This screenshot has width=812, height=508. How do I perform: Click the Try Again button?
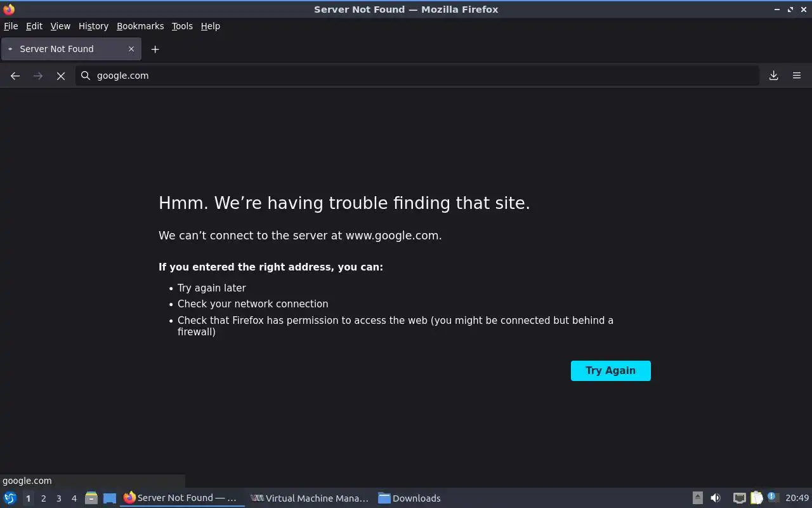pos(611,371)
